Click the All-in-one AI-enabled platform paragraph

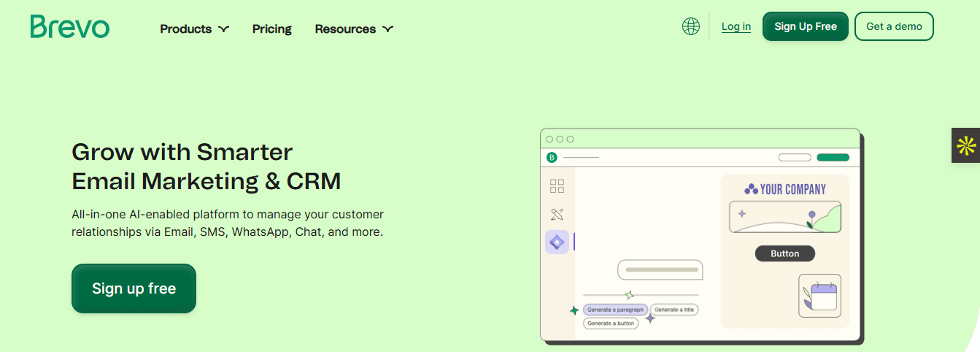click(x=228, y=223)
